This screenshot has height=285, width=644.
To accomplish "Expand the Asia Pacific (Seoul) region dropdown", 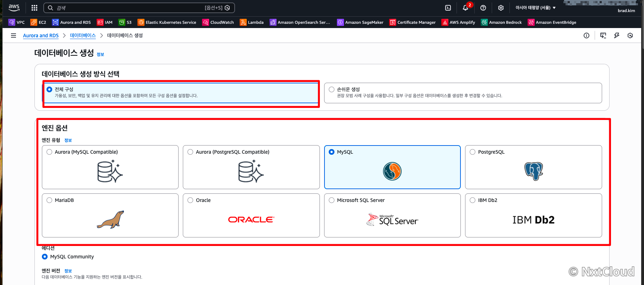I will [x=536, y=8].
